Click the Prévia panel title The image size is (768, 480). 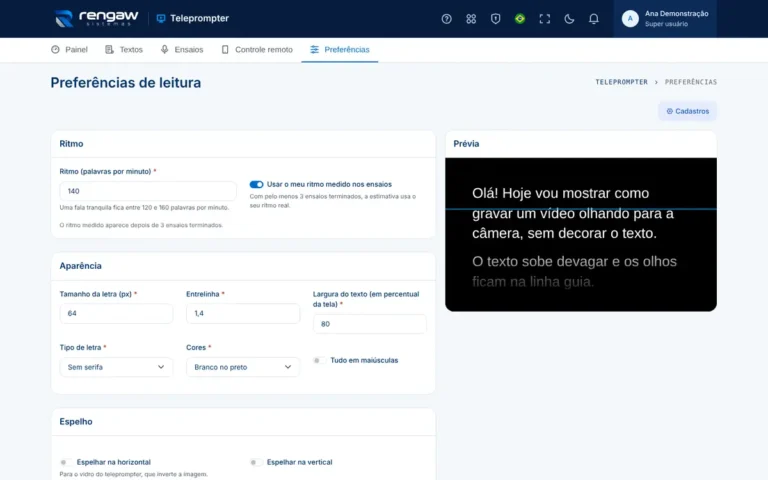click(x=466, y=144)
